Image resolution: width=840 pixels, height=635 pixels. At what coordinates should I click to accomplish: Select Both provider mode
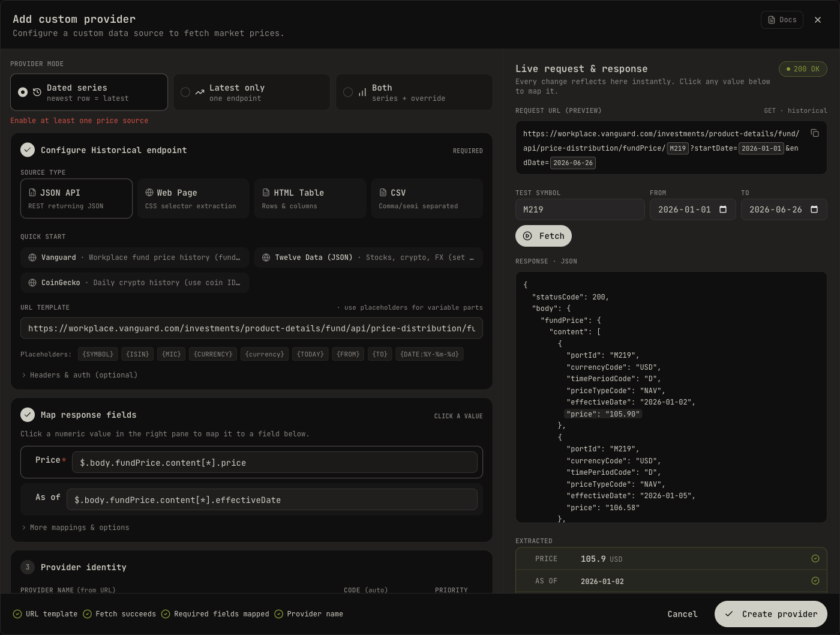click(x=414, y=92)
